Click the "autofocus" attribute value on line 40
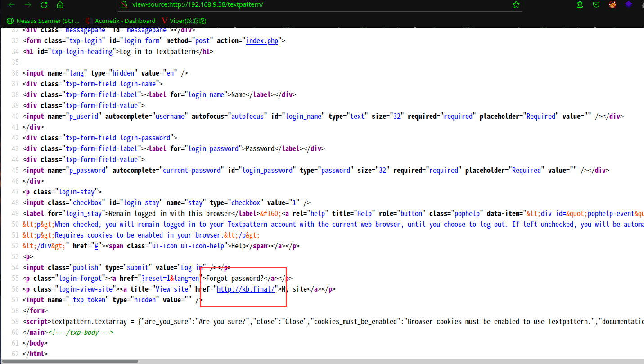 248,117
